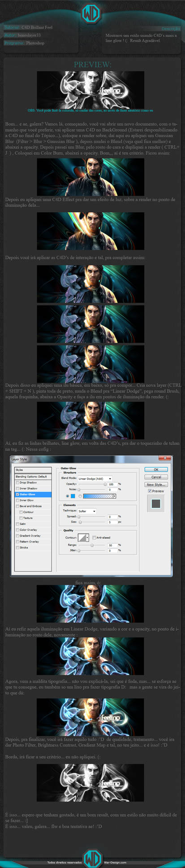The height and width of the screenshot is (868, 185).
Task: Click the 'Descrição' label
Action: [x=171, y=29]
